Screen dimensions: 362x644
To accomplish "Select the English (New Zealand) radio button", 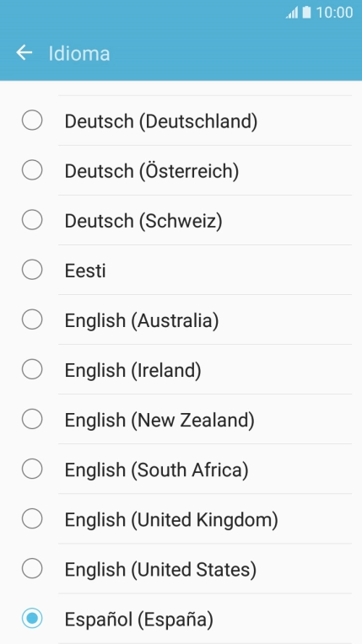I will (32, 419).
